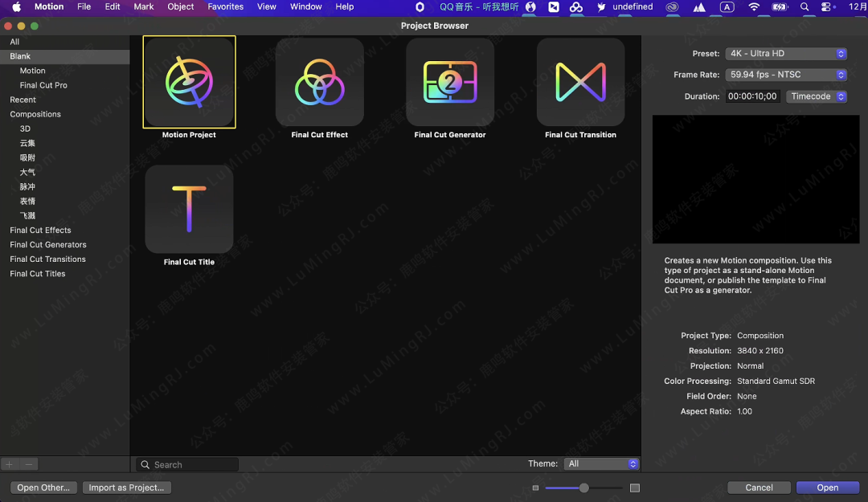Screen dimensions: 868x502
Task: Click the large thumbnail size icon
Action: (635, 488)
